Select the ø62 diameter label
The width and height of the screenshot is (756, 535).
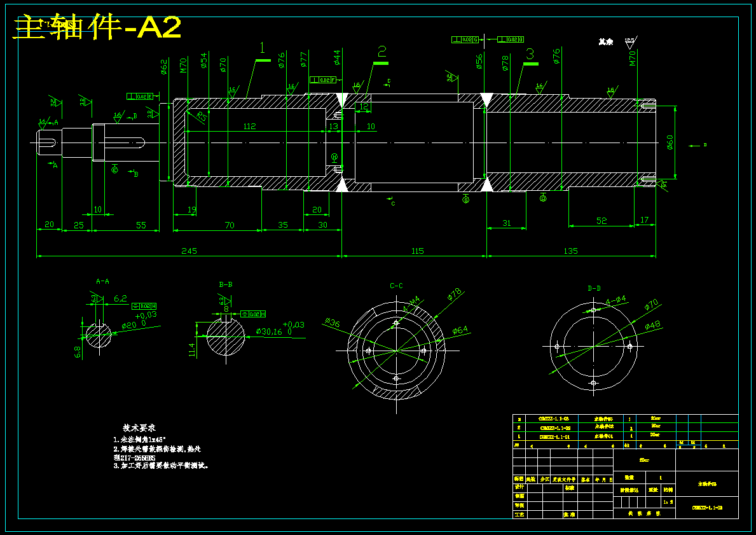164,66
